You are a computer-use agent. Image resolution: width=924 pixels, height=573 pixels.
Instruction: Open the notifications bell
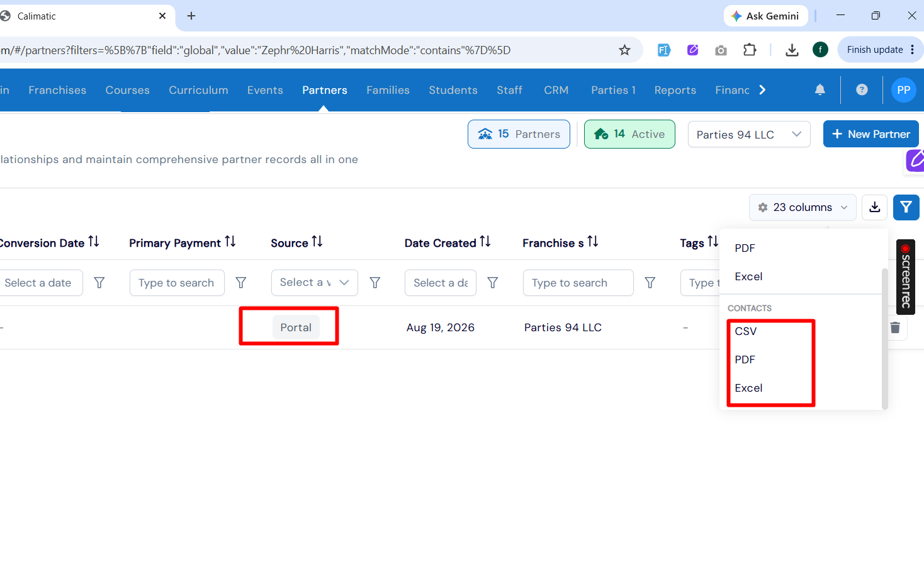(820, 90)
